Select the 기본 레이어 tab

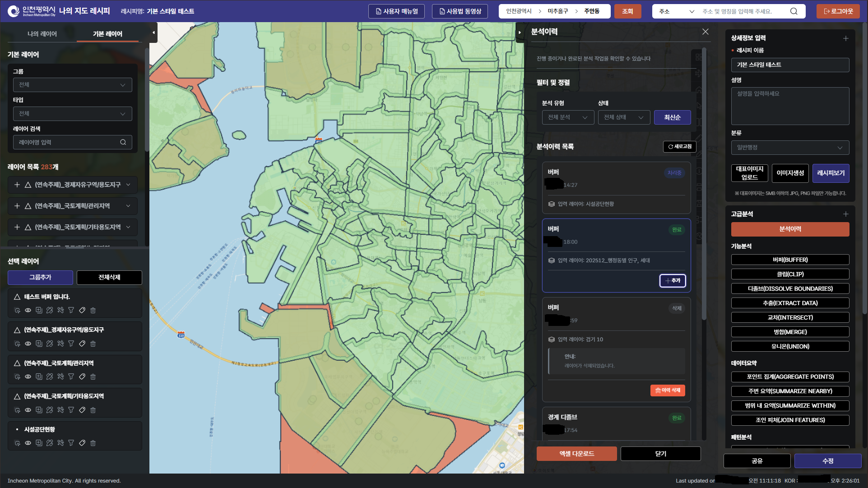click(107, 34)
